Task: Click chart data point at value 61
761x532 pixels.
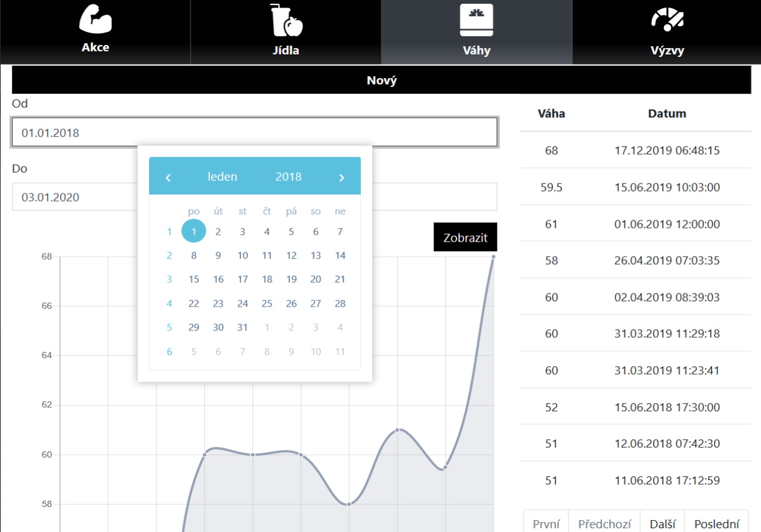Action: (x=398, y=430)
